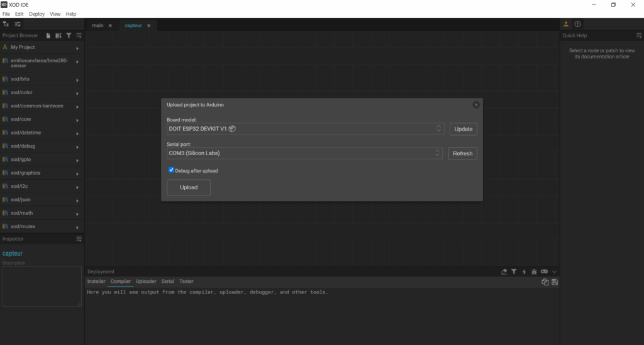Click the account user icon

tap(566, 25)
